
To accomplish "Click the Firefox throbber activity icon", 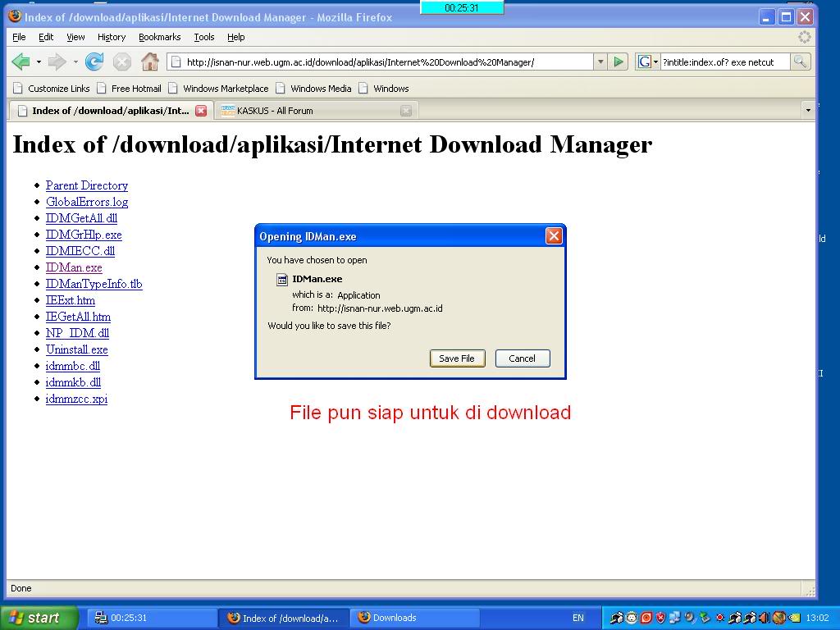I will (x=804, y=37).
